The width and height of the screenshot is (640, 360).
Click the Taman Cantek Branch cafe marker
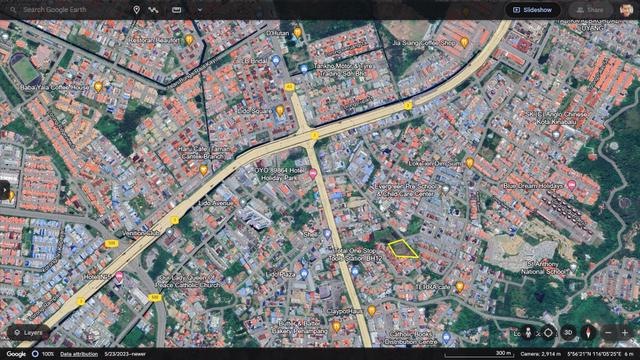pos(203,170)
